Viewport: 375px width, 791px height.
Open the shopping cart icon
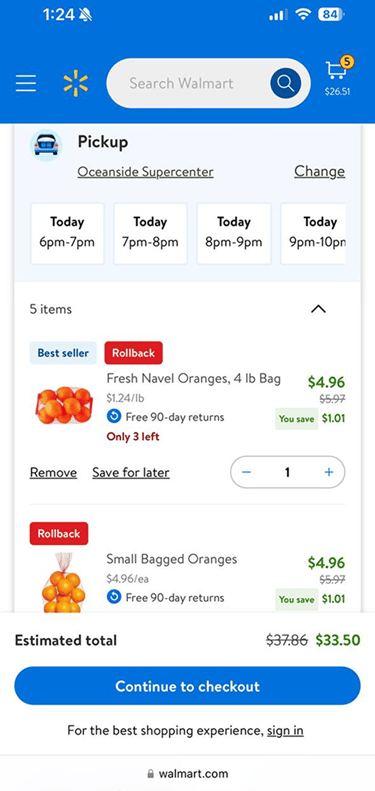coord(338,76)
